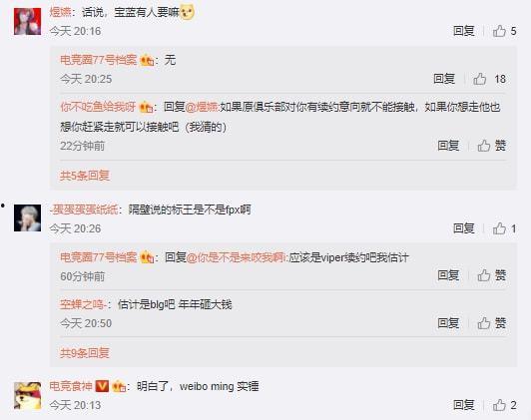This screenshot has height=420, width=531.
Task: Expand 共5条回复 replies
Action: [85, 176]
